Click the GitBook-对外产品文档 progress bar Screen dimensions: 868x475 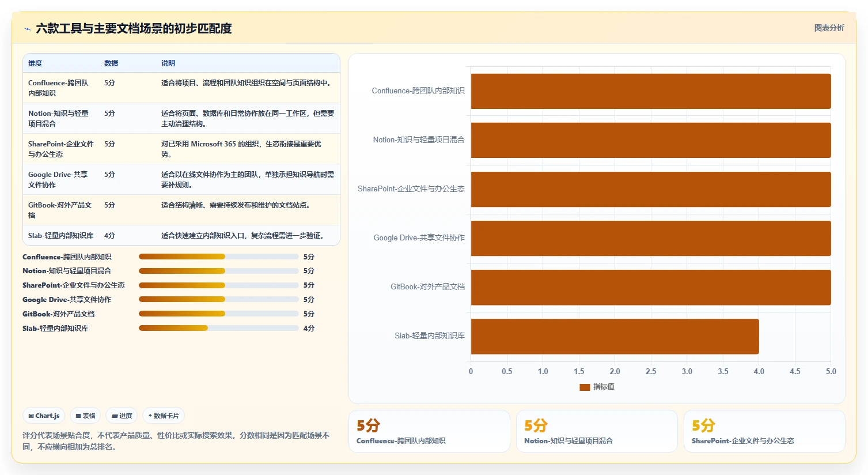pos(219,314)
